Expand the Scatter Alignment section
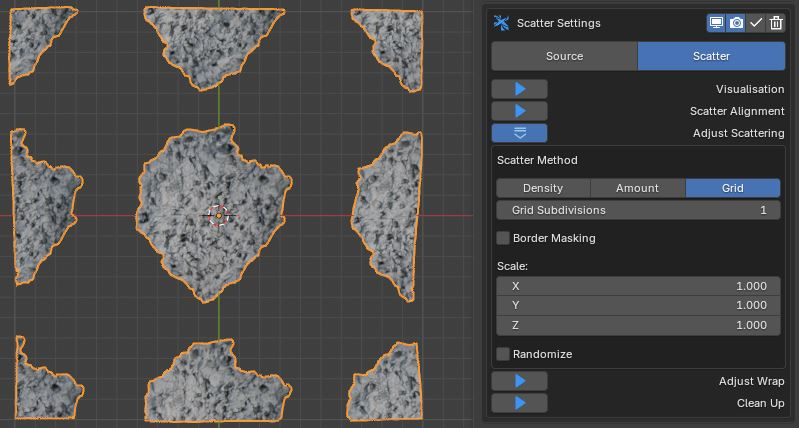This screenshot has width=799, height=428. tap(520, 111)
